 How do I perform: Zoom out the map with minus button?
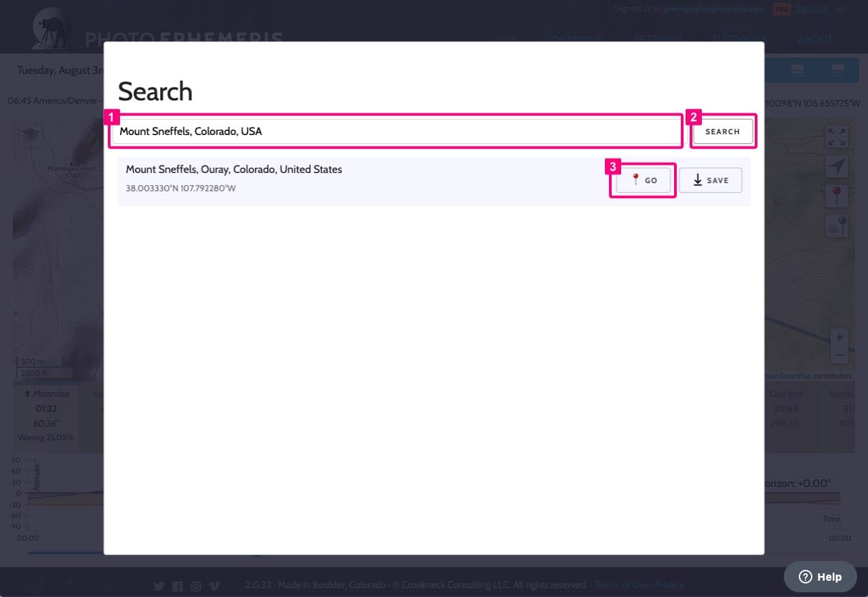click(x=840, y=354)
